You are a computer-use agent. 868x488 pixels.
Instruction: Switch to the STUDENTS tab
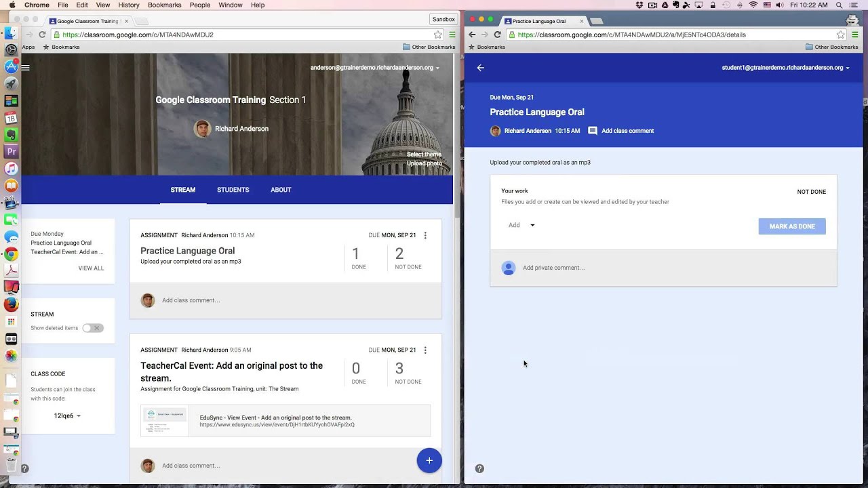pos(233,190)
